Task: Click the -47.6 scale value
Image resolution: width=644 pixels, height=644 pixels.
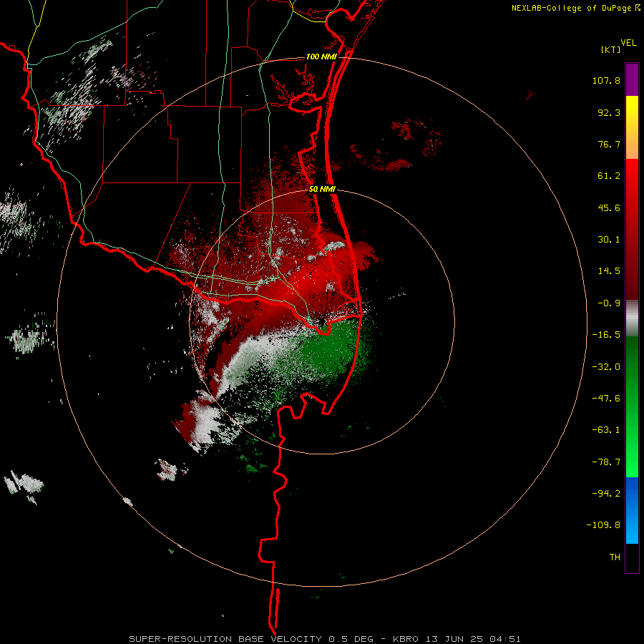Action: 606,399
